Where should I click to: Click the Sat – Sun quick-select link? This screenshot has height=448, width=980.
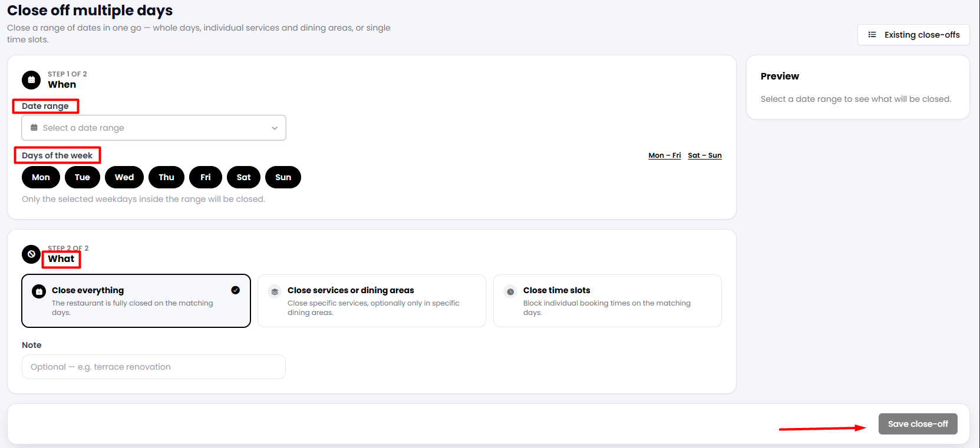point(705,155)
